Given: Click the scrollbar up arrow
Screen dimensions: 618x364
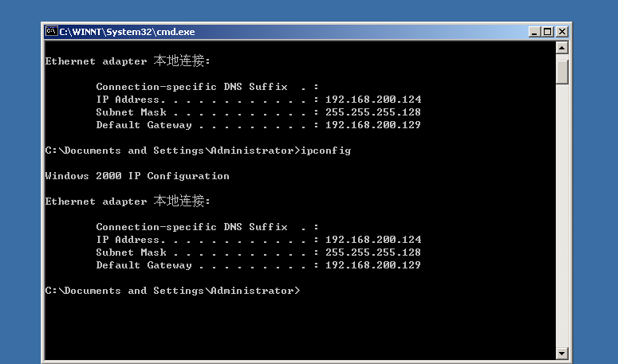Looking at the screenshot, I should pyautogui.click(x=562, y=48).
